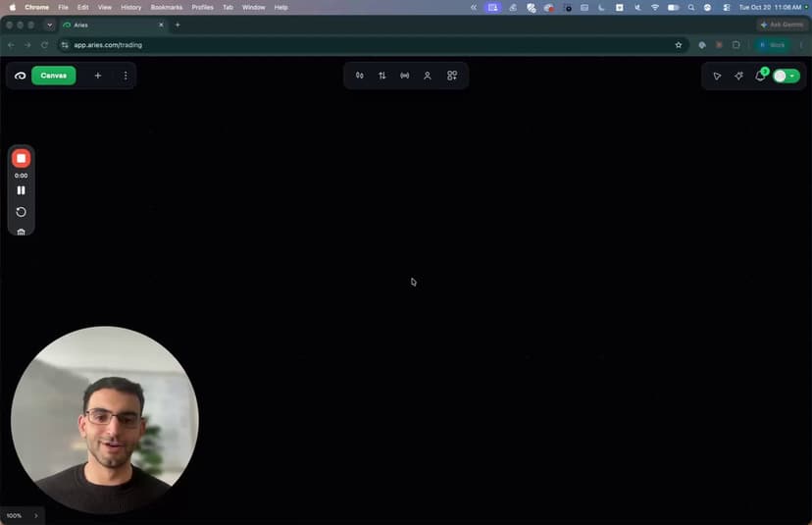The width and height of the screenshot is (812, 525).
Task: Open the up-down arrows trade tool
Action: click(382, 76)
